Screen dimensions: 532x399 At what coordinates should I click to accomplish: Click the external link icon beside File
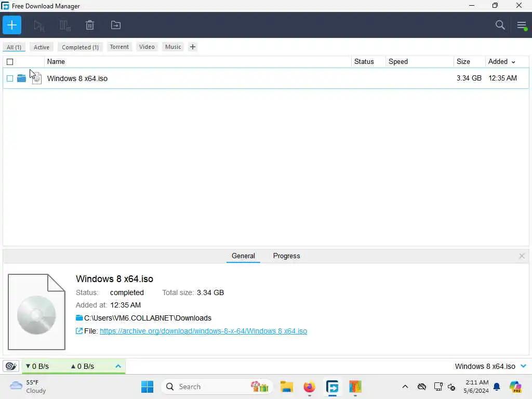pos(79,331)
